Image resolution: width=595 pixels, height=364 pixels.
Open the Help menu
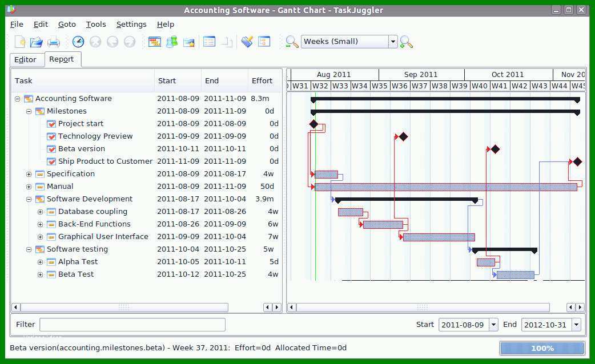pos(166,25)
